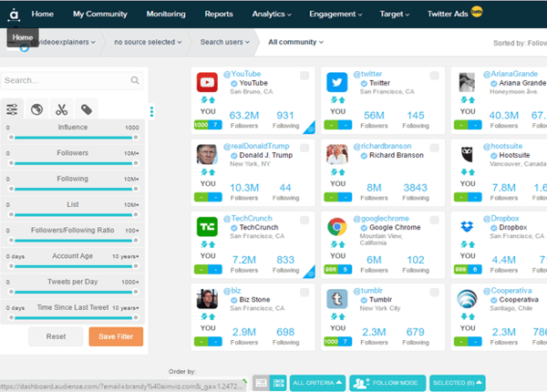Image resolution: width=547 pixels, height=392 pixels.
Task: Expand the videoexplainers account dropdown
Action: (x=63, y=42)
